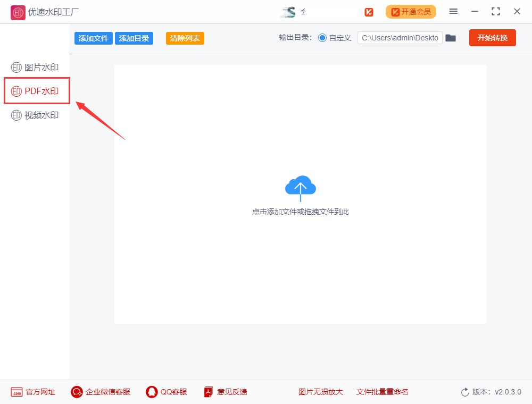The height and width of the screenshot is (404, 532).
Task: Open the 文件批量重命名 link
Action: coord(382,392)
